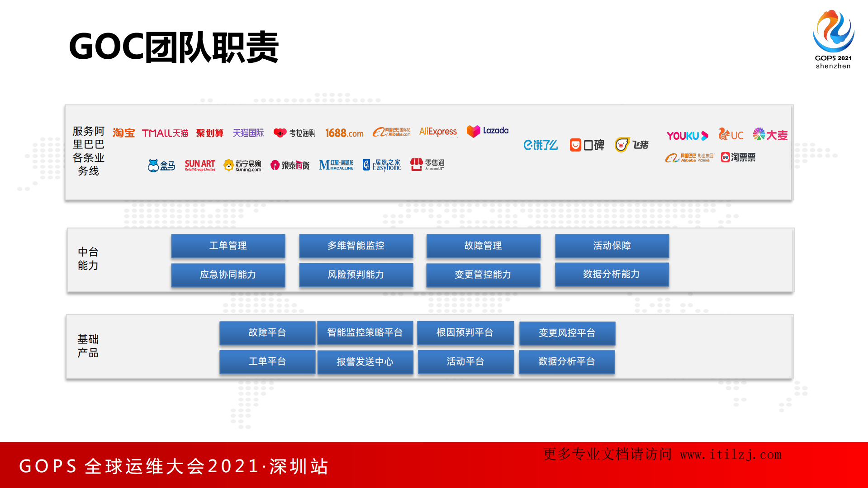Screen dimensions: 868x488
Task: Select the AliExpress logo
Action: [x=437, y=132]
